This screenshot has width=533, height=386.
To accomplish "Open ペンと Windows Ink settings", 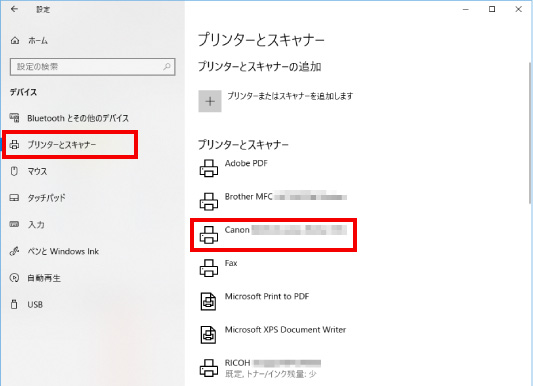I will pos(63,251).
